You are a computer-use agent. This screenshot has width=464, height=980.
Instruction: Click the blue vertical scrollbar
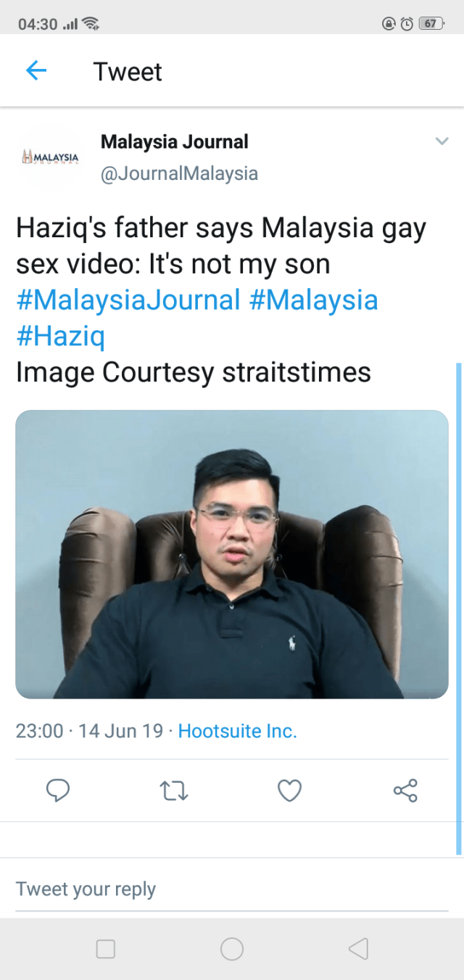coord(458,609)
